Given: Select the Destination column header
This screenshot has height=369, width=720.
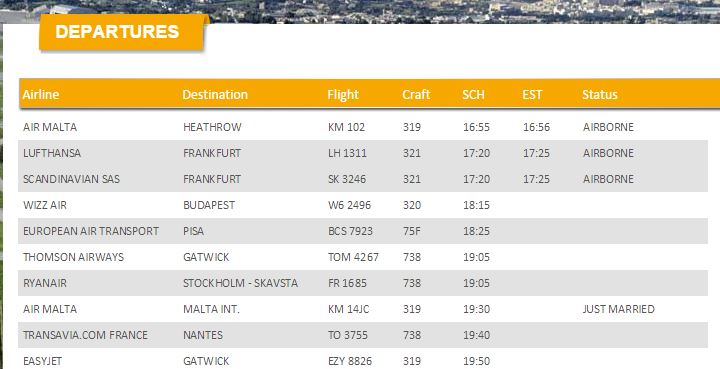Looking at the screenshot, I should click(215, 95).
